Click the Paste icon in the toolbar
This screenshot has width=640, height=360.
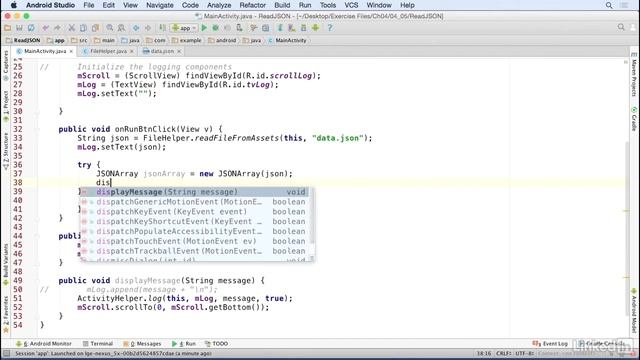(95, 28)
